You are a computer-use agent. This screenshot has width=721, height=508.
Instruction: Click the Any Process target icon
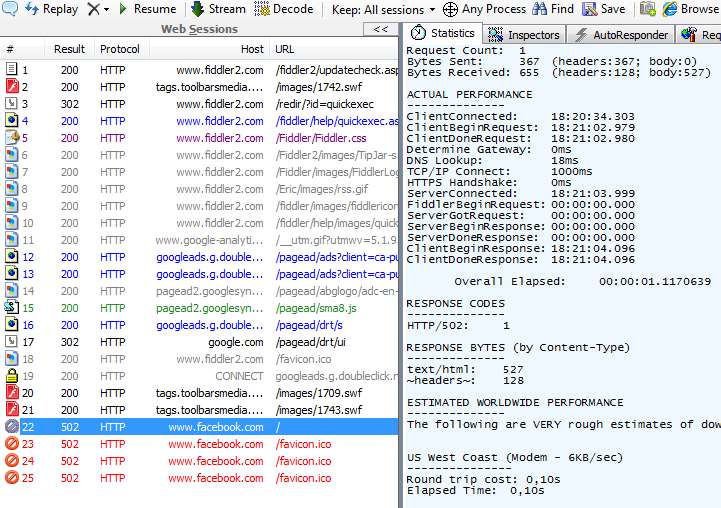pos(450,9)
